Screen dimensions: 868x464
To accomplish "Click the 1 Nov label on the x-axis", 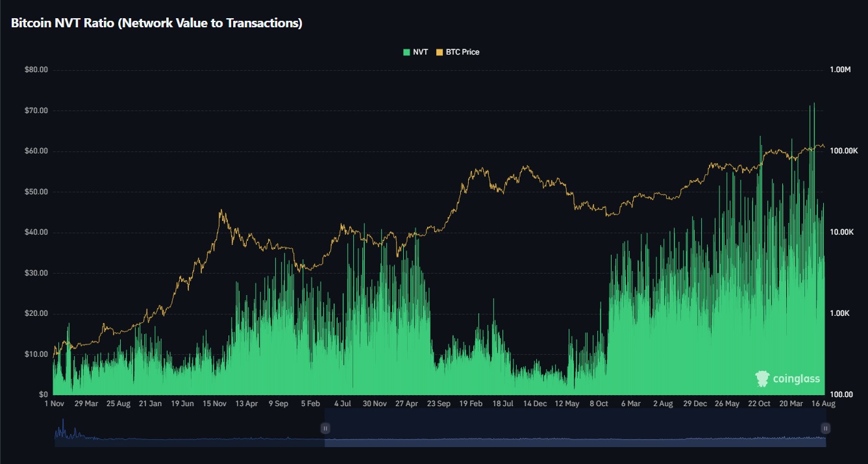I will click(54, 404).
